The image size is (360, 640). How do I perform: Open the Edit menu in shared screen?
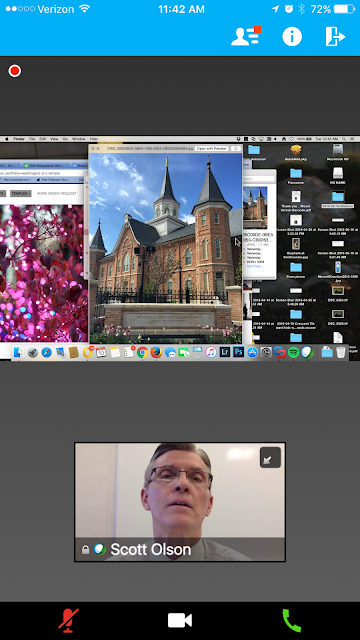tap(43, 139)
